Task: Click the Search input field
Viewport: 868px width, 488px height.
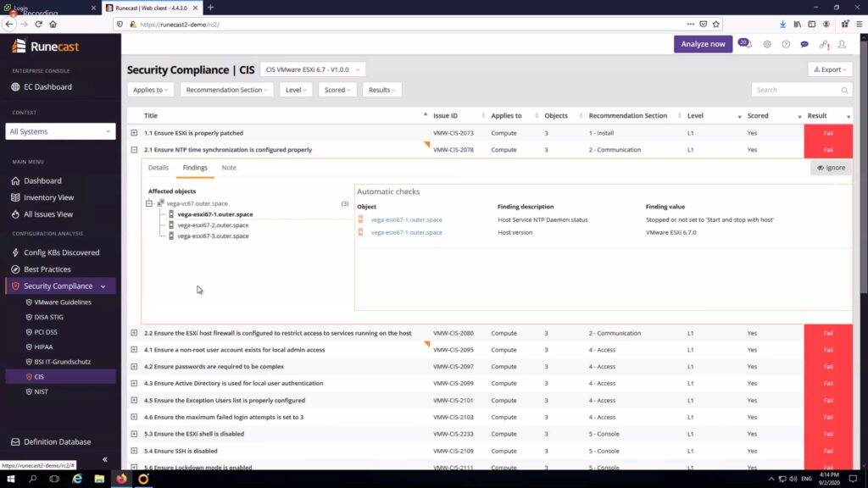Action: click(x=801, y=90)
